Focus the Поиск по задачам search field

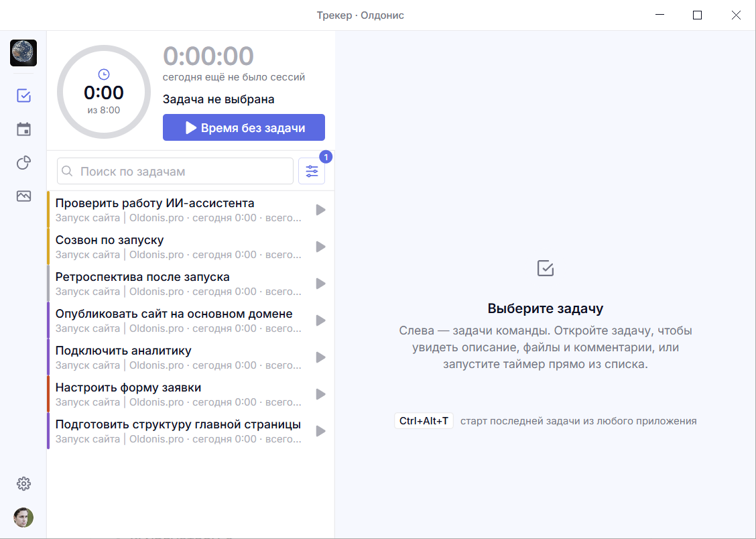[x=175, y=171]
